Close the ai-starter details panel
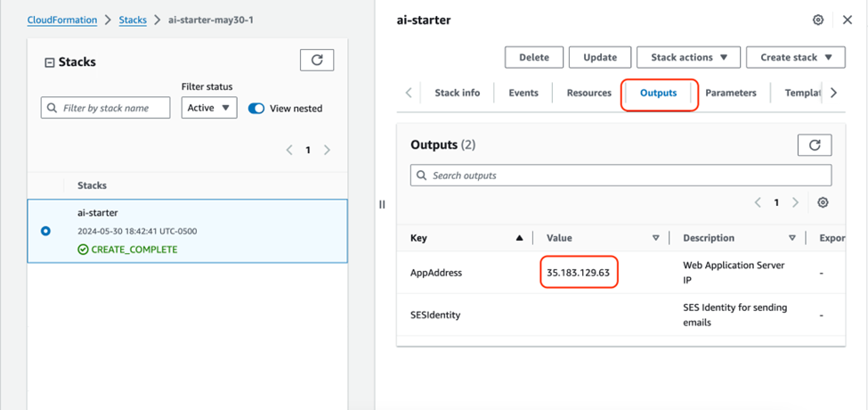Image resolution: width=868 pixels, height=410 pixels. [x=847, y=20]
